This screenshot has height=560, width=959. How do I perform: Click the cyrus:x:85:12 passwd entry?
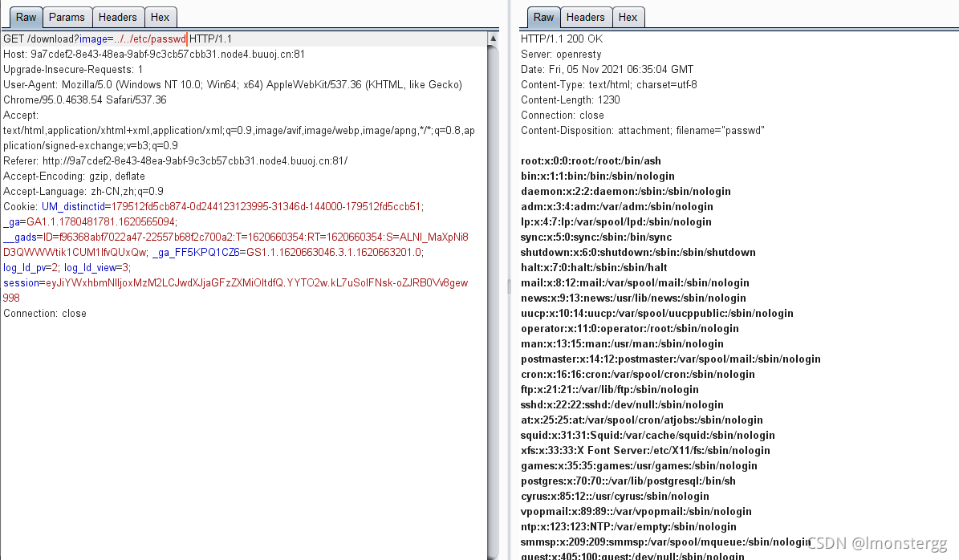[x=615, y=497]
